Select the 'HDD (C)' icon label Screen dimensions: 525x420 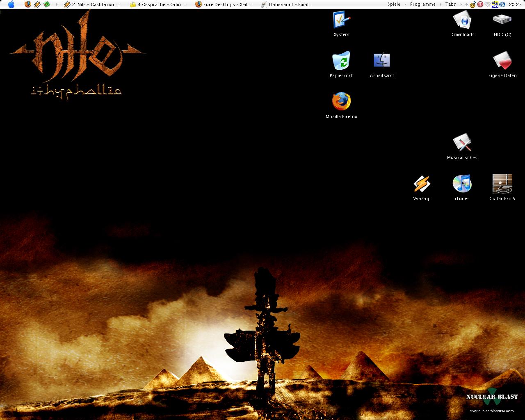(x=502, y=34)
